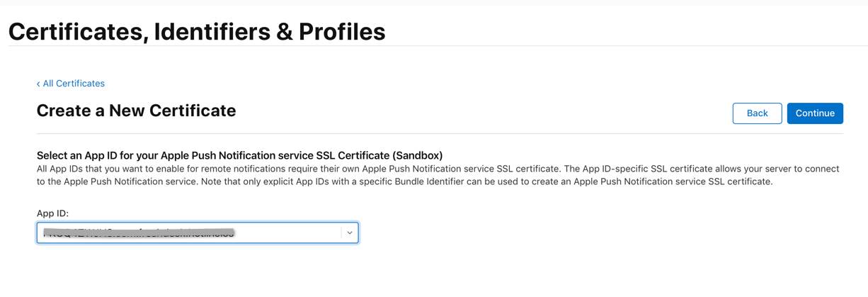This screenshot has width=868, height=297.
Task: Click the blue Continue button
Action: (x=815, y=113)
